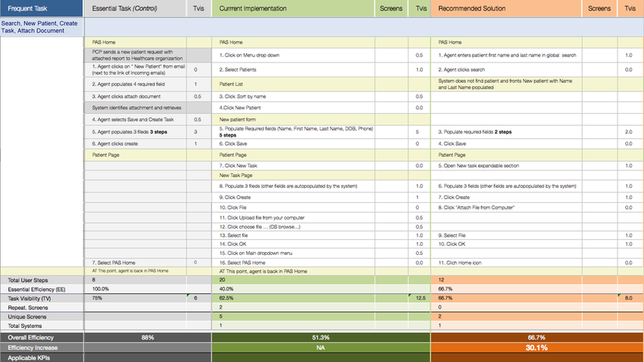Click '2. Agent populates 4 required field' cell
Screen dimensions: 644x362
coord(136,84)
